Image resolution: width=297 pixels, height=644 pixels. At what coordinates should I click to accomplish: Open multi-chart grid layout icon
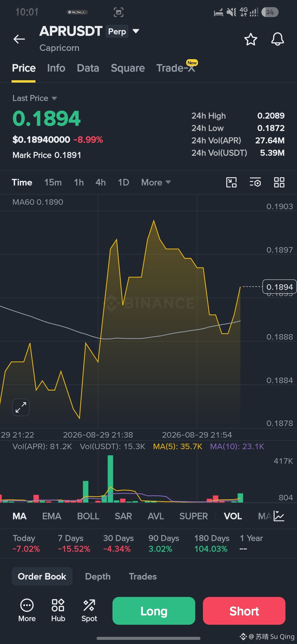point(279,182)
